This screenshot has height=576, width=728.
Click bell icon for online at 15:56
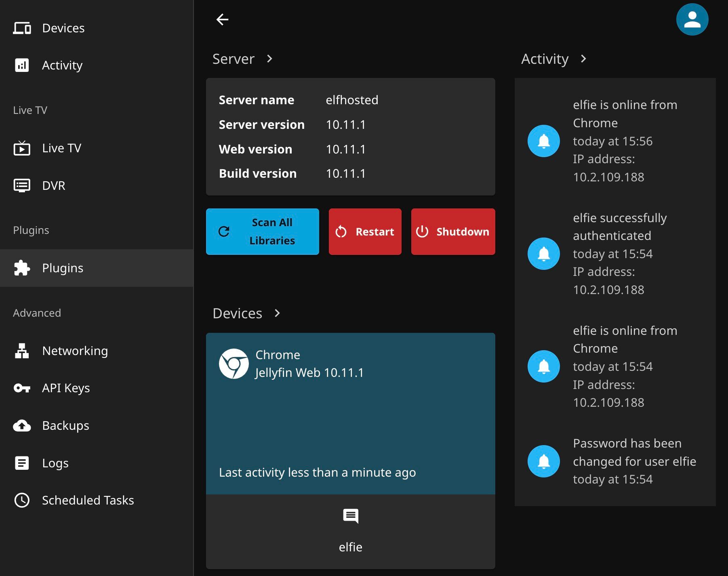pos(544,141)
